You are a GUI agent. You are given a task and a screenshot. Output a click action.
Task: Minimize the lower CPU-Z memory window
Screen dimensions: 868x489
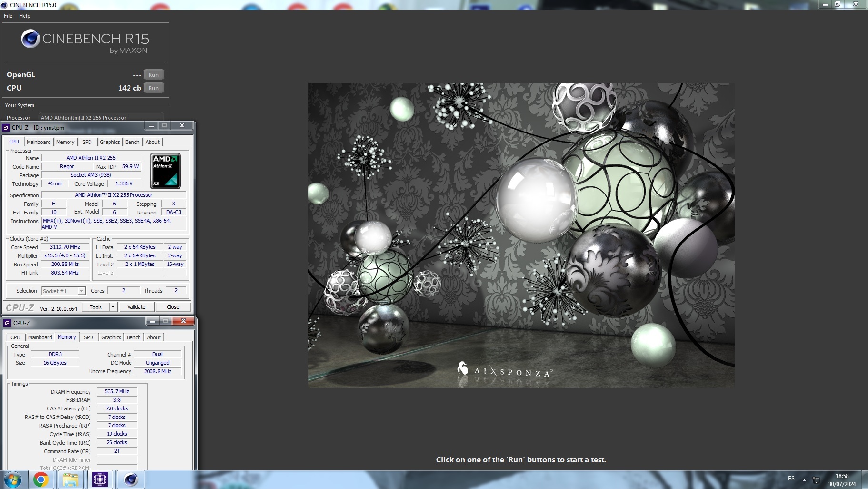click(153, 321)
